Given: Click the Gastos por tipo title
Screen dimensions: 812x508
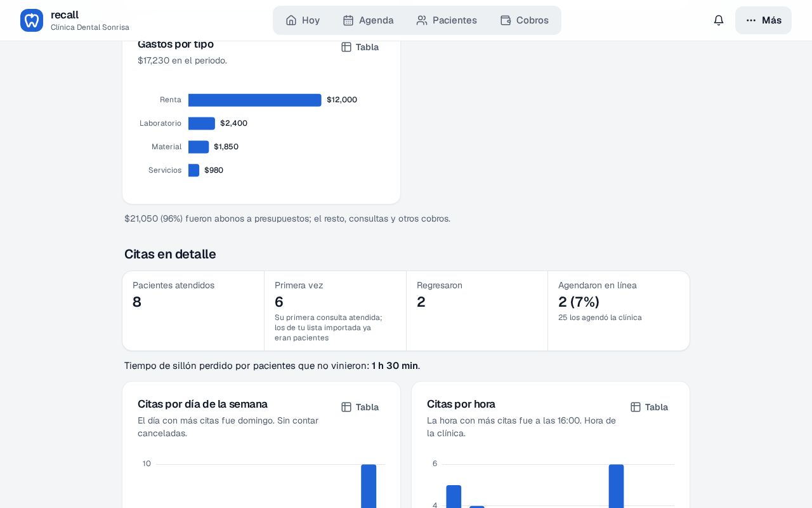Looking at the screenshot, I should (x=176, y=44).
